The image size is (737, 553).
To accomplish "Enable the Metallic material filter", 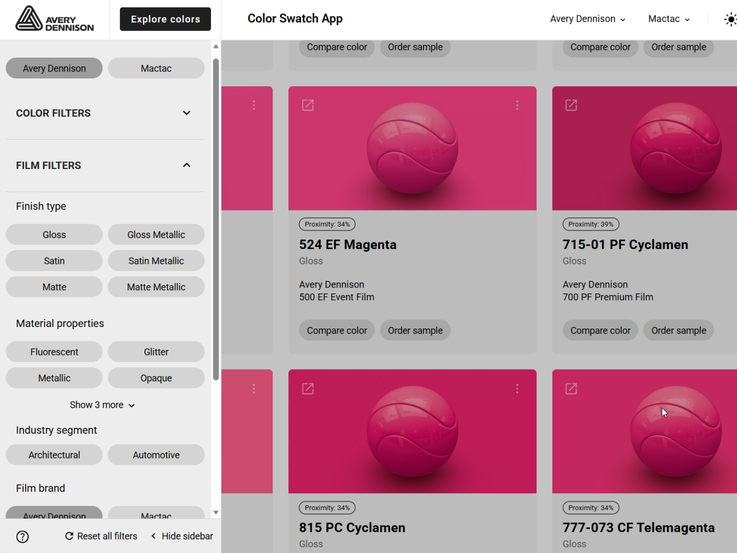I will click(x=54, y=378).
